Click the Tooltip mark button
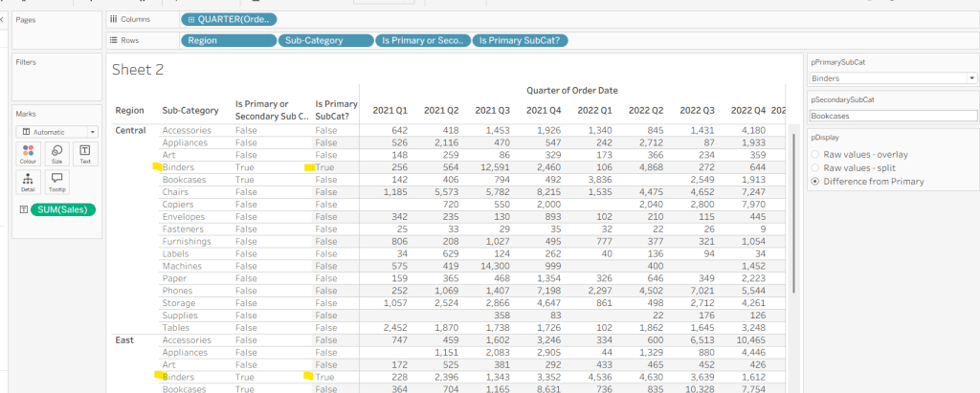Viewport: 980px width, 393px height. point(56,181)
